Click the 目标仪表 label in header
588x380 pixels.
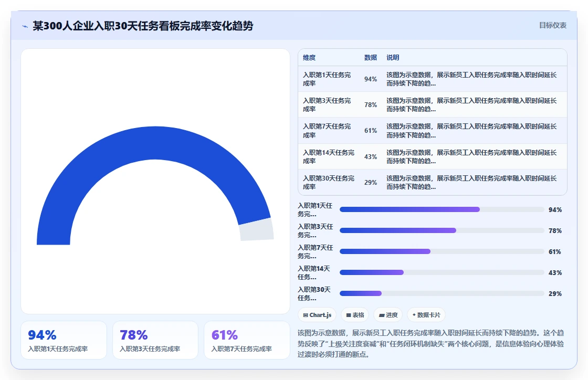point(552,25)
